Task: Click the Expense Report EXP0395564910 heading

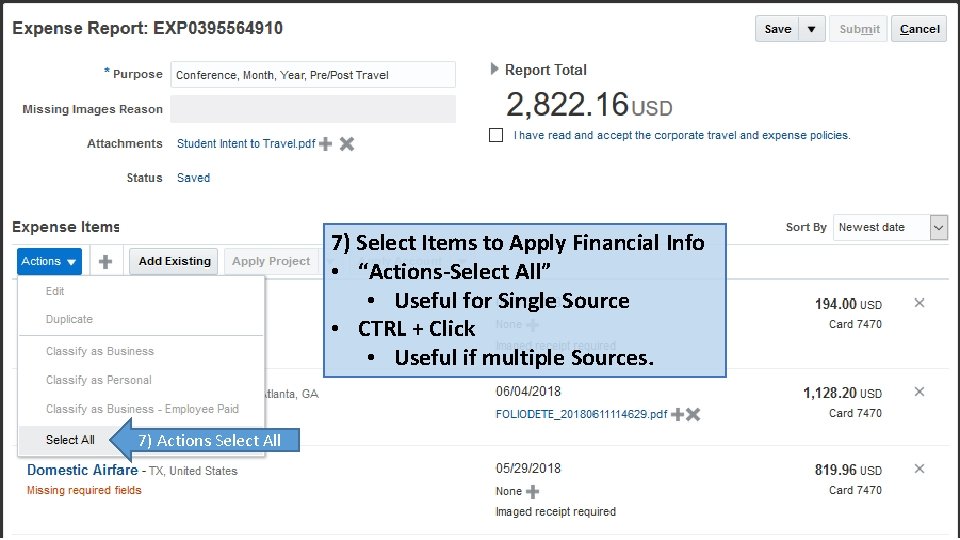Action: click(x=148, y=28)
